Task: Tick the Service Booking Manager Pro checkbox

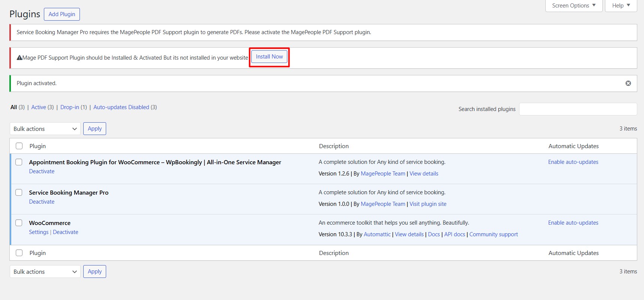Action: click(19, 192)
